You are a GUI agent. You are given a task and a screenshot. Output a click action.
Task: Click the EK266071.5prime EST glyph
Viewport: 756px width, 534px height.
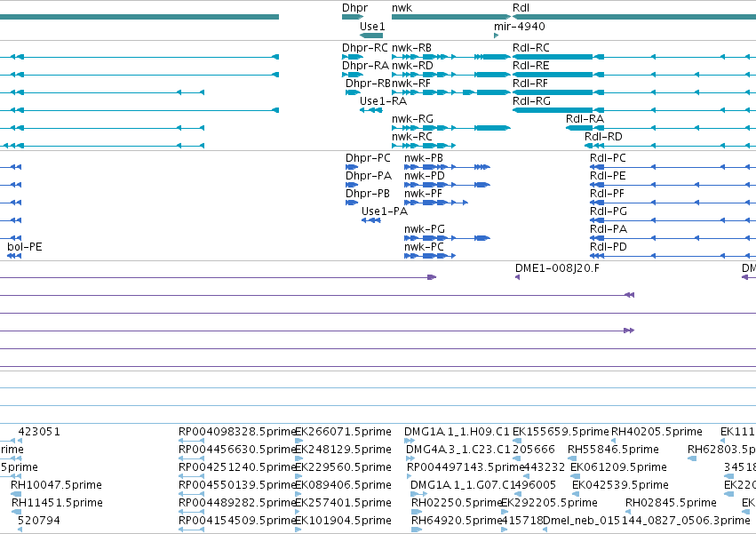[x=298, y=441]
